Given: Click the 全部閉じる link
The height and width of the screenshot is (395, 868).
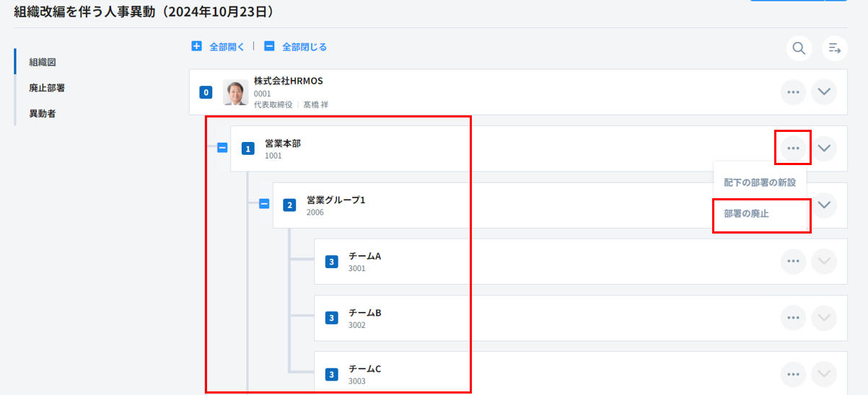Looking at the screenshot, I should (x=296, y=47).
